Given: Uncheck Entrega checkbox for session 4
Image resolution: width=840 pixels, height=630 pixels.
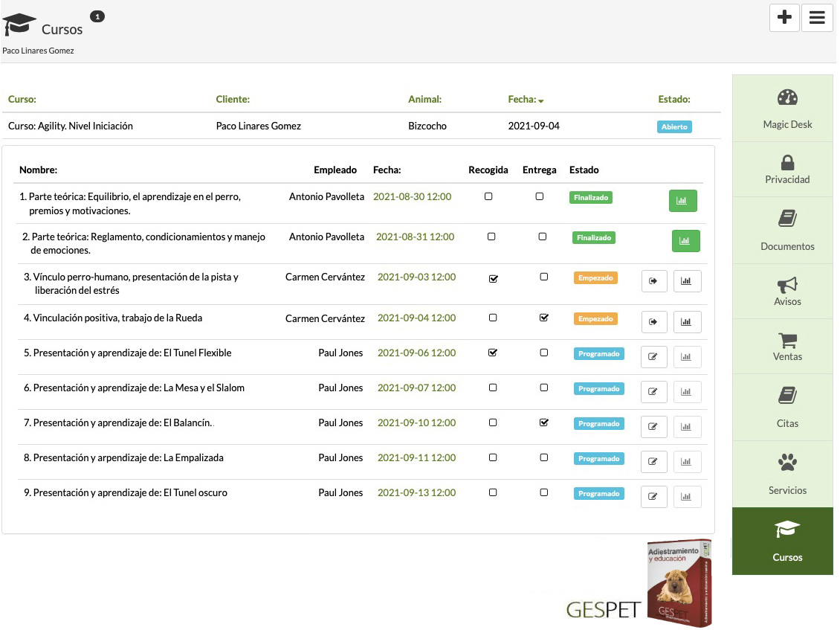Looking at the screenshot, I should pyautogui.click(x=544, y=318).
